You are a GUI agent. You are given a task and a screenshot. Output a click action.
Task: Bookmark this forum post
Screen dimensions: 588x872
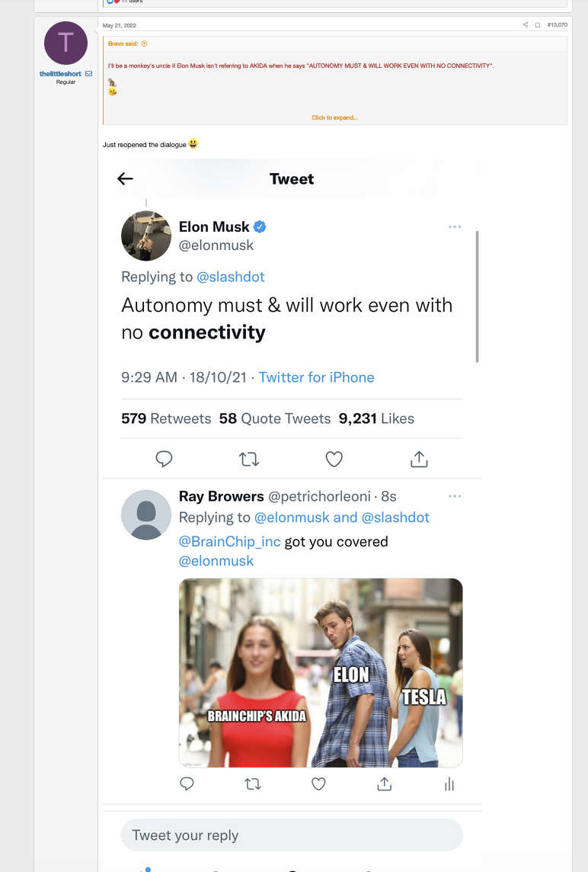(537, 25)
